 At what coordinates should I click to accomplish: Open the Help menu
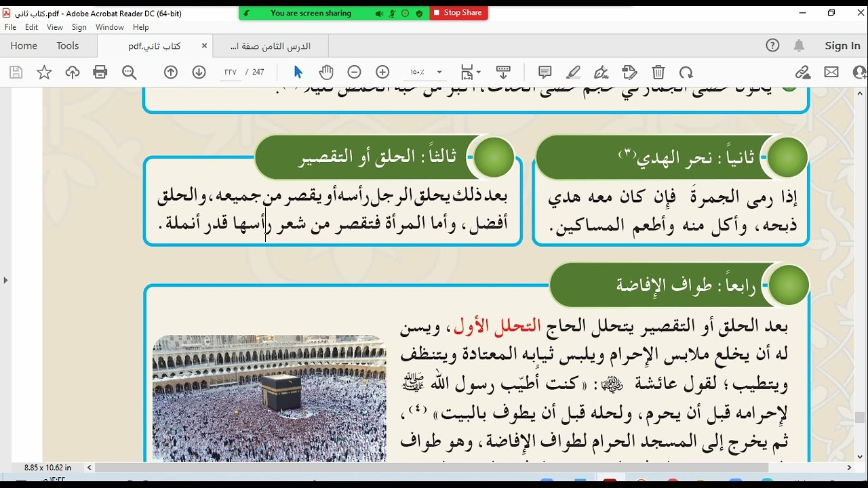141,27
